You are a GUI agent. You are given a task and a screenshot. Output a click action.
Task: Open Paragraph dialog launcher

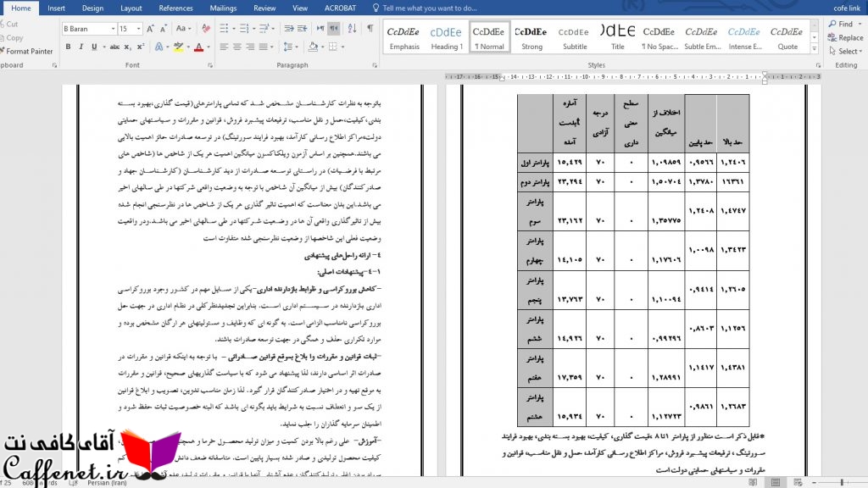tap(375, 65)
